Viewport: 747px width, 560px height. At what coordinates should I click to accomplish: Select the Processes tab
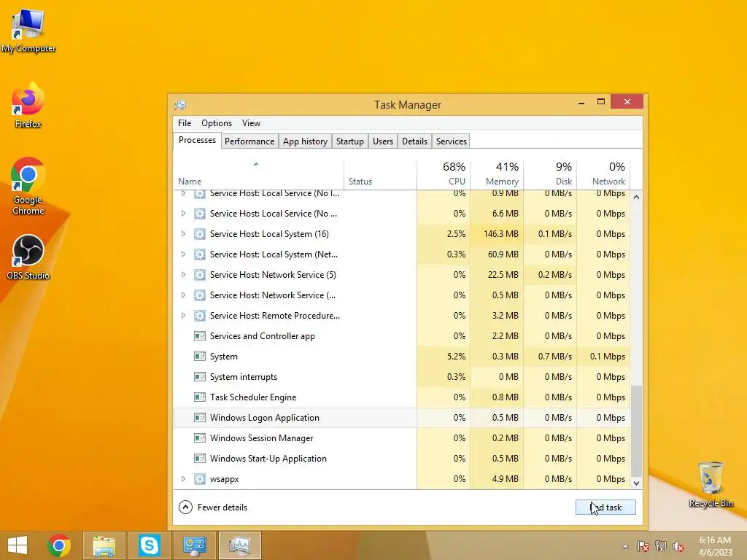(x=197, y=140)
